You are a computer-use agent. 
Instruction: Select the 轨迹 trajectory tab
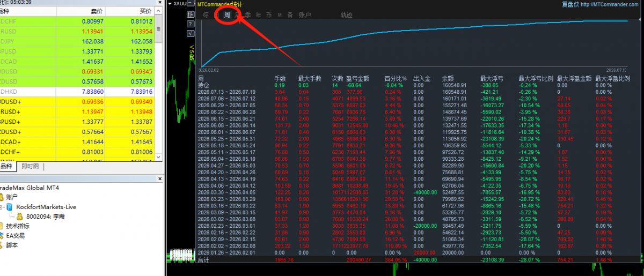[347, 15]
